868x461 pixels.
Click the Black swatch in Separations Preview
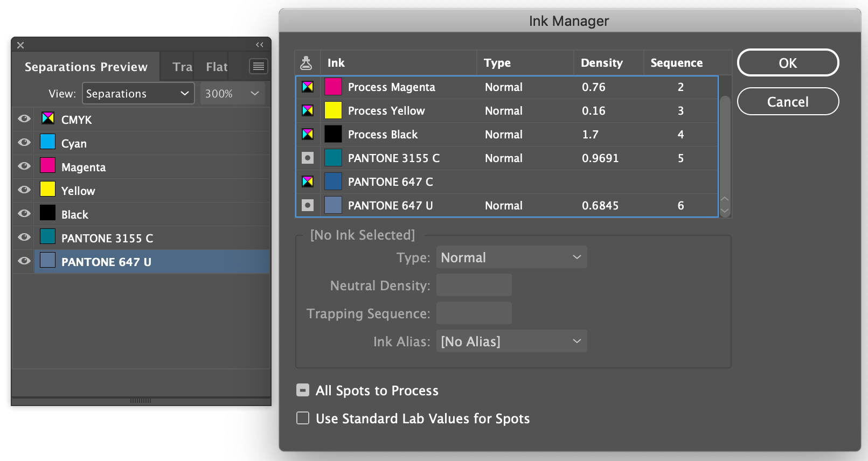click(48, 213)
